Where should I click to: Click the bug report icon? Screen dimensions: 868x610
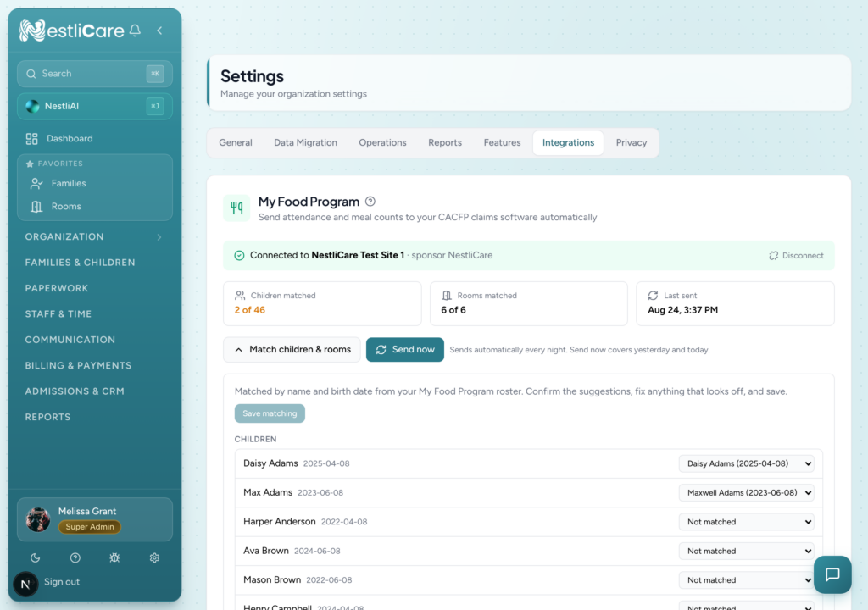point(114,558)
